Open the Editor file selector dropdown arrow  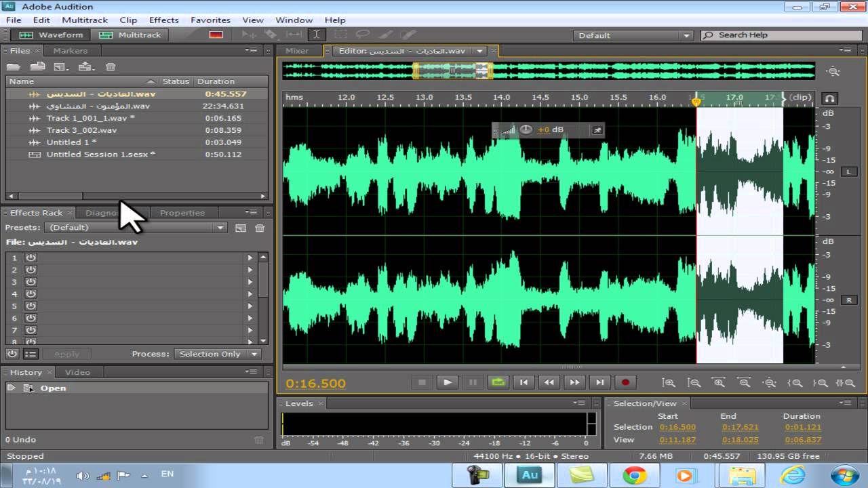(480, 51)
